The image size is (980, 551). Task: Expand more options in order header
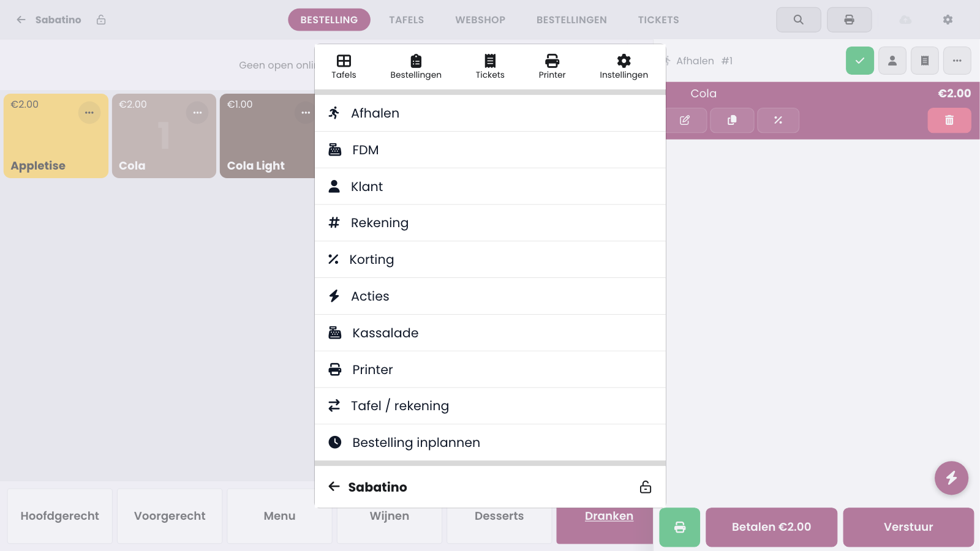[957, 61]
